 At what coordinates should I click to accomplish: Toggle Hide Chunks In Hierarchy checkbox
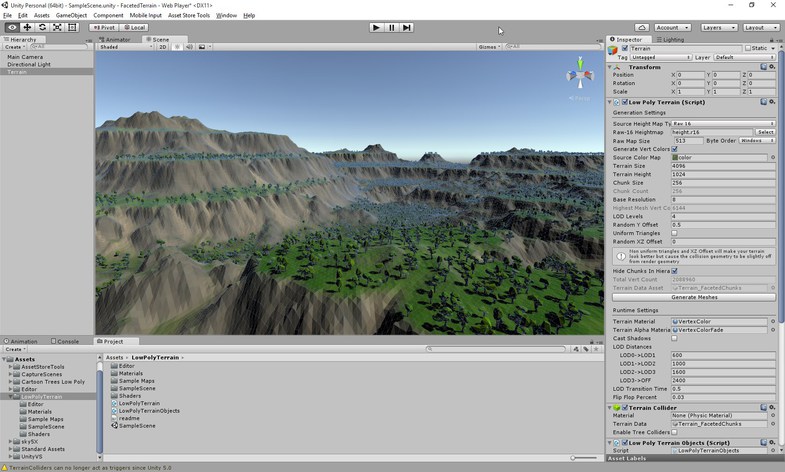(x=674, y=271)
